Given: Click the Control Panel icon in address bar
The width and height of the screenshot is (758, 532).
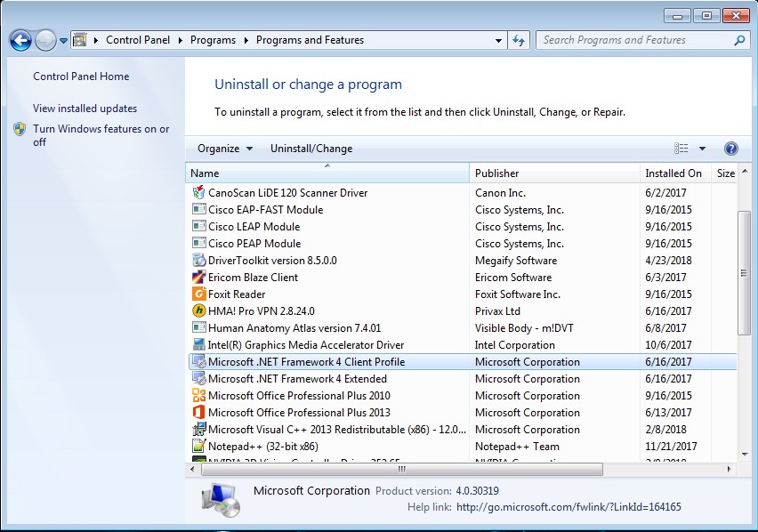Looking at the screenshot, I should click(80, 40).
